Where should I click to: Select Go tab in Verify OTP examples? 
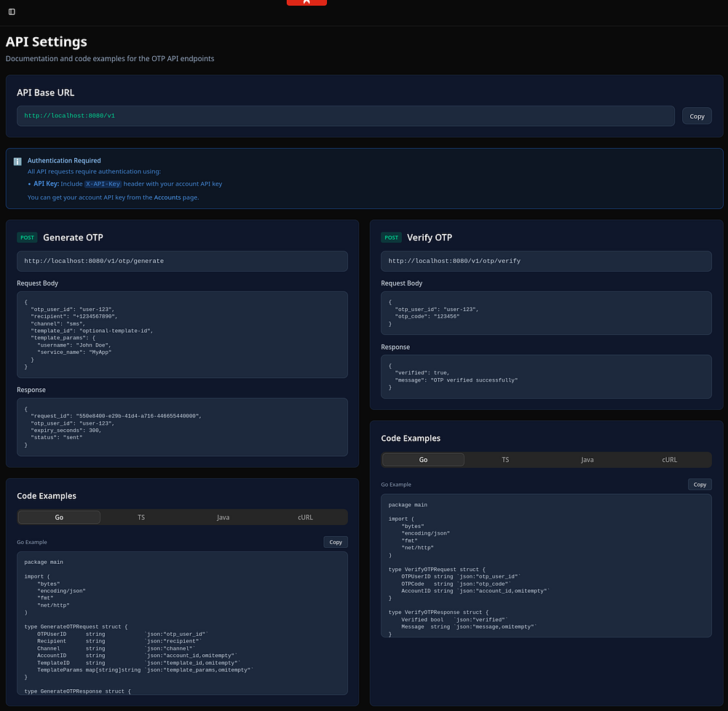coord(423,460)
